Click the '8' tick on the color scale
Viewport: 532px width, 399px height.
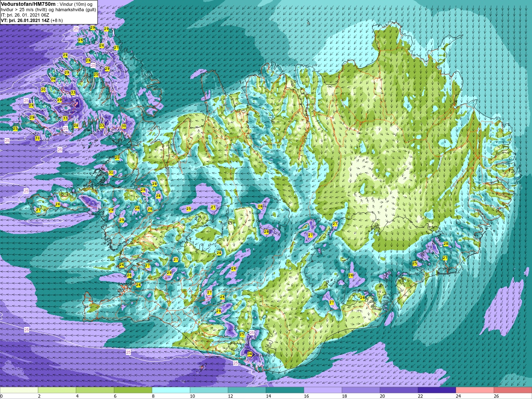(x=153, y=396)
